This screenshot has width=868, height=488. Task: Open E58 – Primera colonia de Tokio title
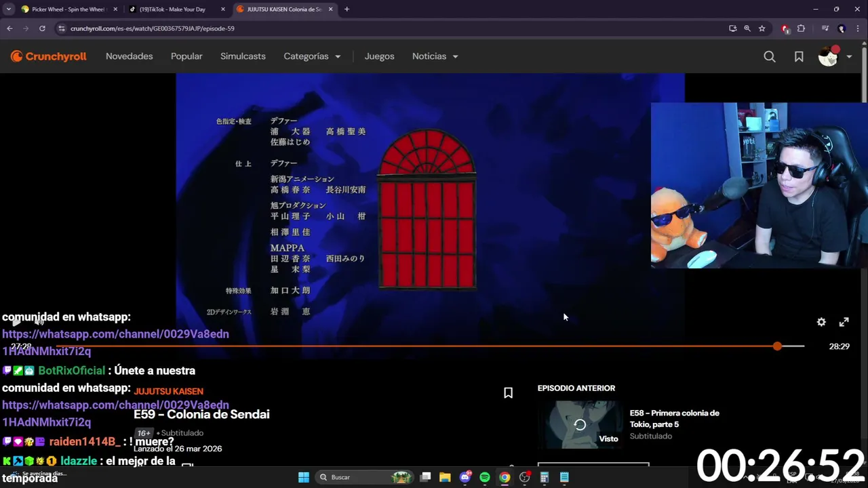tap(674, 418)
